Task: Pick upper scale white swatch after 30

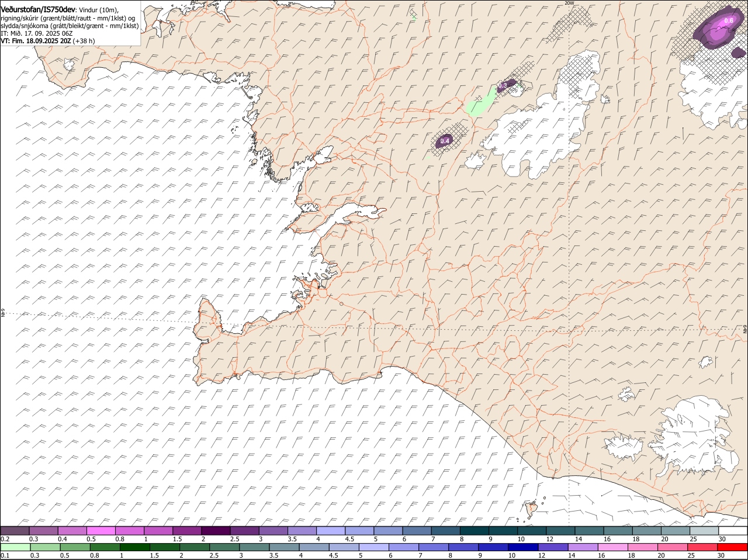Action: click(x=733, y=531)
